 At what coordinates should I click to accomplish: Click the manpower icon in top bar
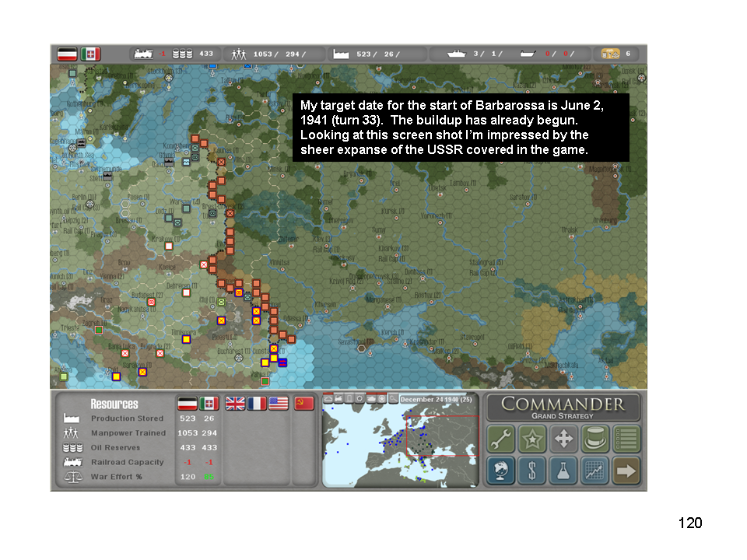coord(239,54)
